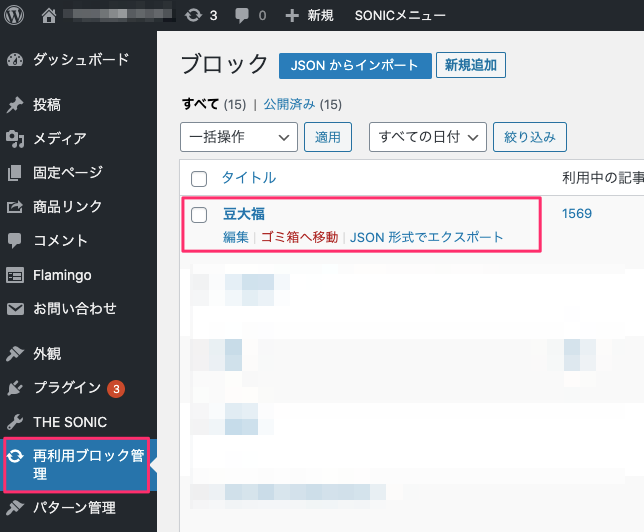This screenshot has width=644, height=532.
Task: Click the 外観 paintbrush icon
Action: tap(15, 354)
